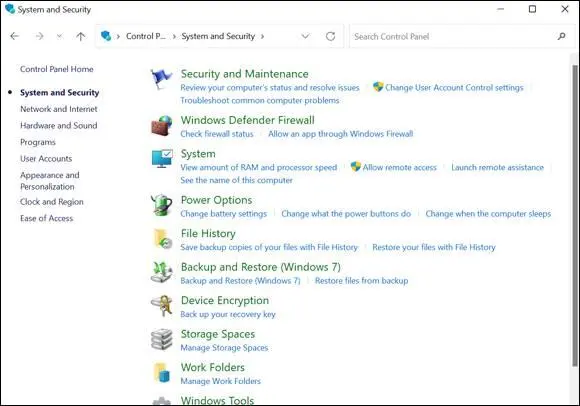
Task: Click the Storage Spaces stacked drives icon
Action: pos(162,339)
